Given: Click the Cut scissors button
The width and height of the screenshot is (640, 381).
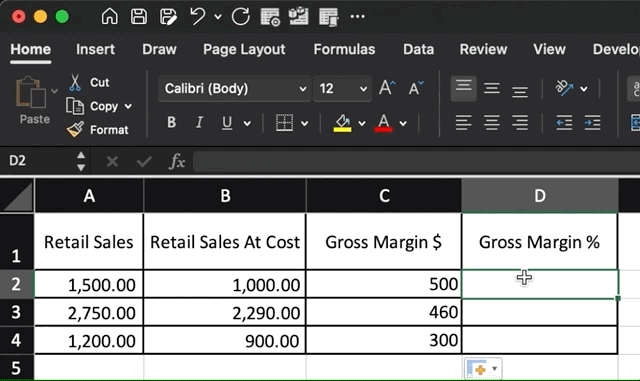Looking at the screenshot, I should tap(89, 82).
